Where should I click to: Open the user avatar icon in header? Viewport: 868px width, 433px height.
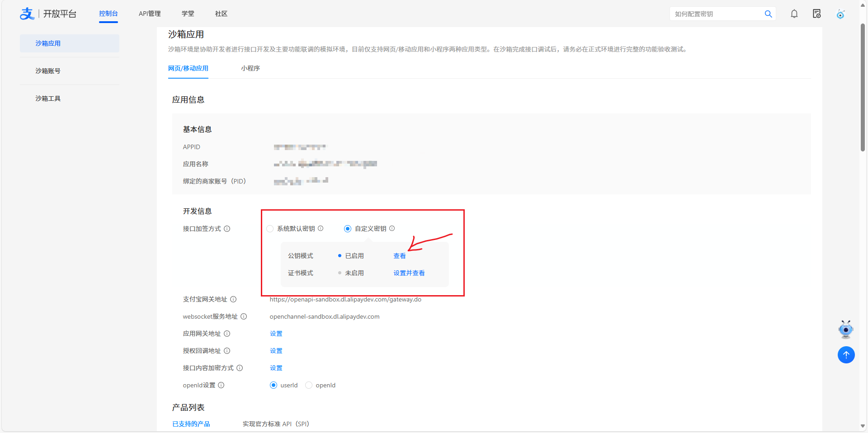(840, 14)
